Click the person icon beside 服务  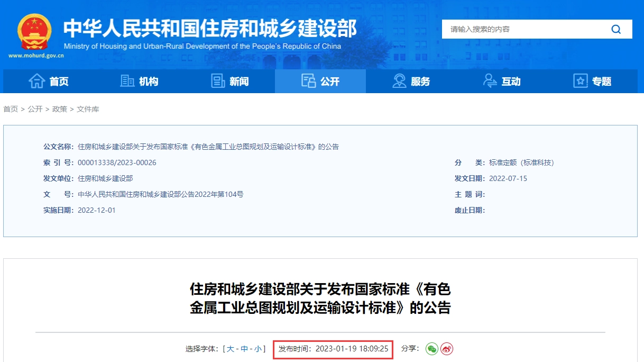(399, 80)
